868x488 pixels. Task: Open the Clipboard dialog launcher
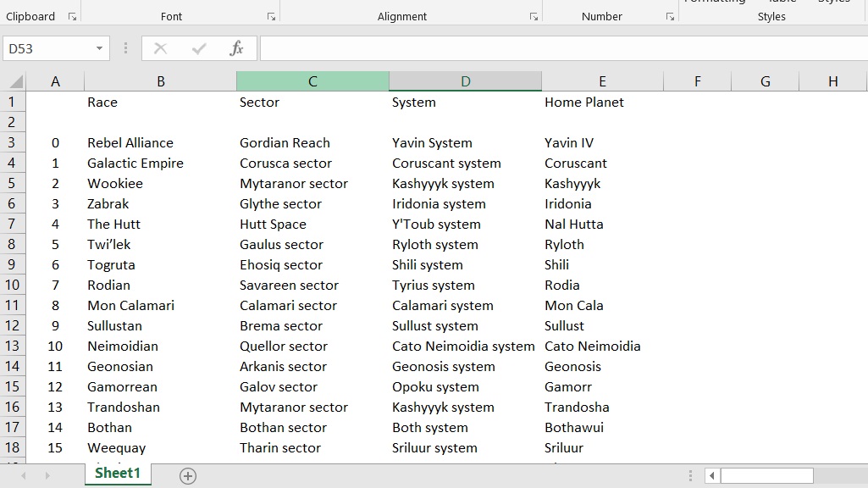click(x=72, y=17)
